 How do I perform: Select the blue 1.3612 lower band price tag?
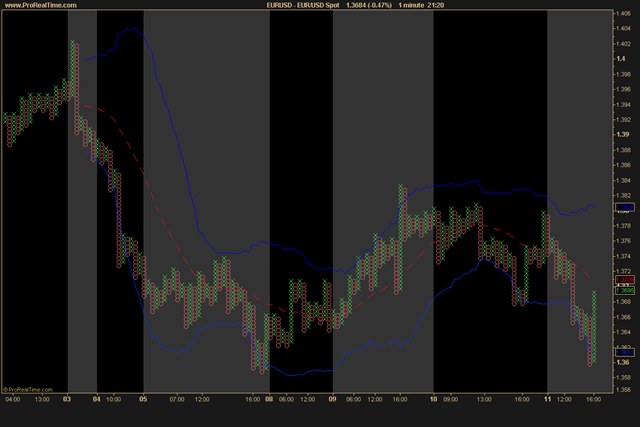tap(625, 352)
